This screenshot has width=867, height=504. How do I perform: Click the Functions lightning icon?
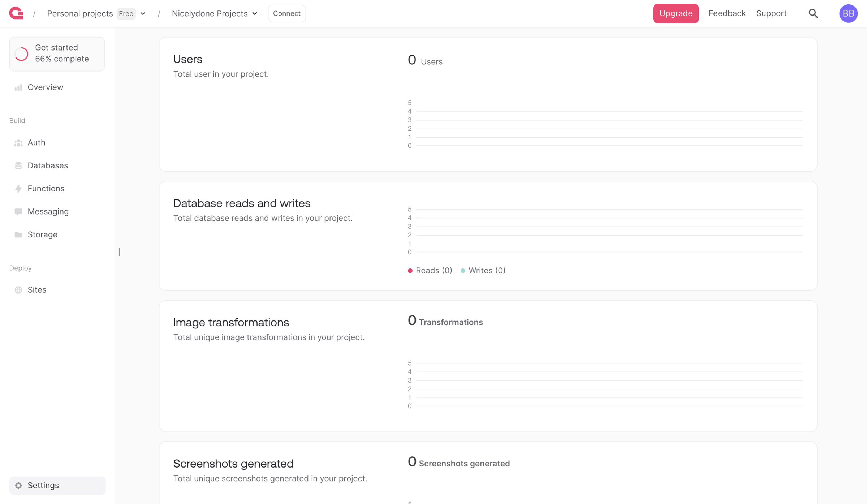coord(18,189)
